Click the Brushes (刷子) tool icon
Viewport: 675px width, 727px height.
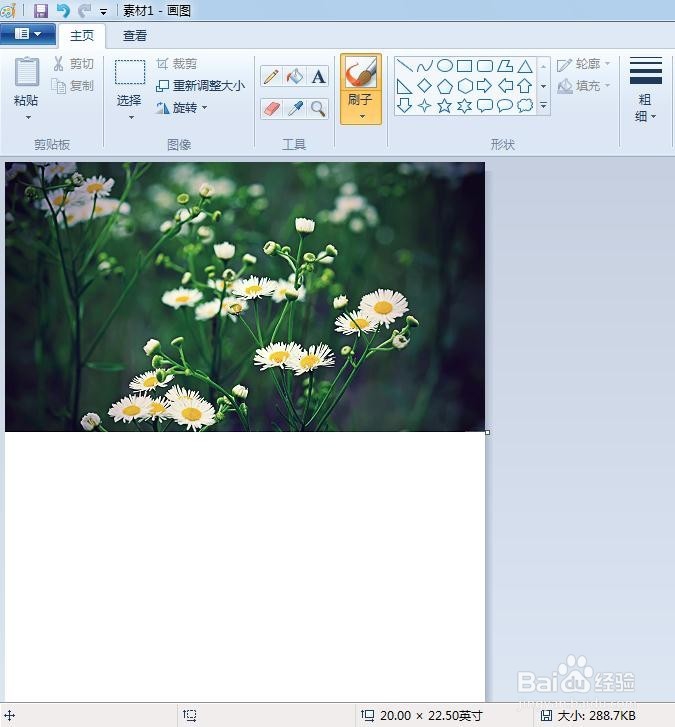click(361, 73)
